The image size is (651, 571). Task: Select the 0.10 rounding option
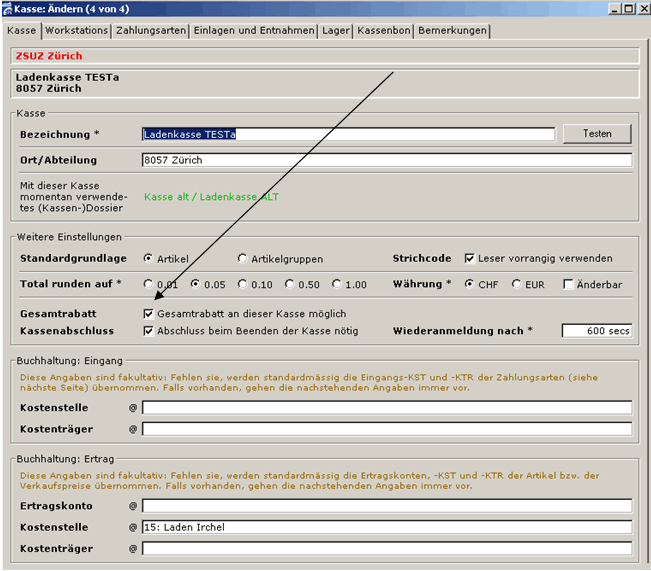tap(243, 285)
